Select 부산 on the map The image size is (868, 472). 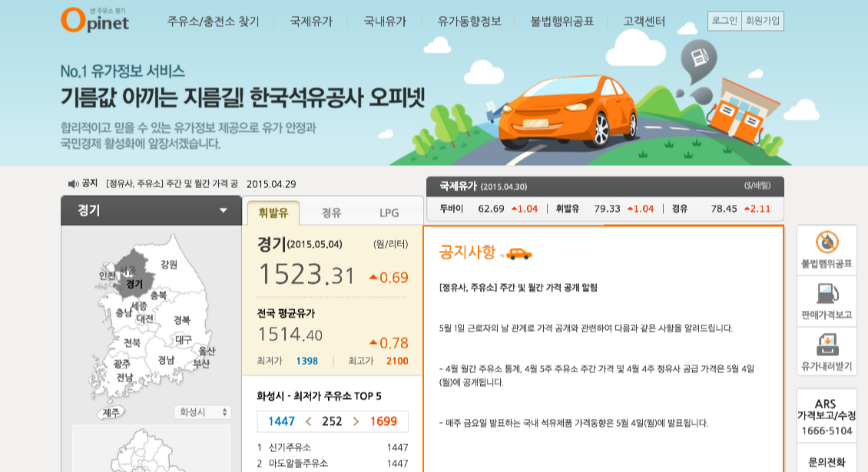tap(201, 364)
